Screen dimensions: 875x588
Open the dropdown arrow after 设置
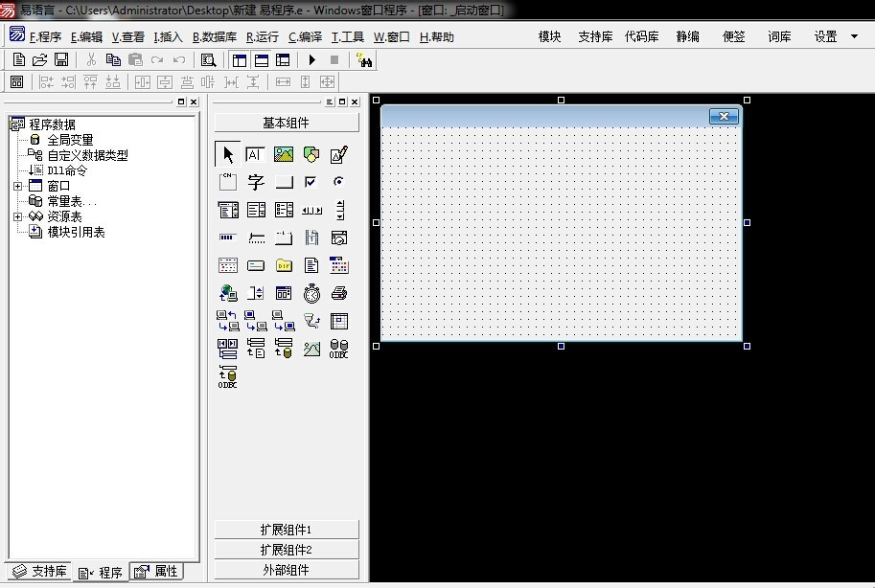click(x=854, y=36)
